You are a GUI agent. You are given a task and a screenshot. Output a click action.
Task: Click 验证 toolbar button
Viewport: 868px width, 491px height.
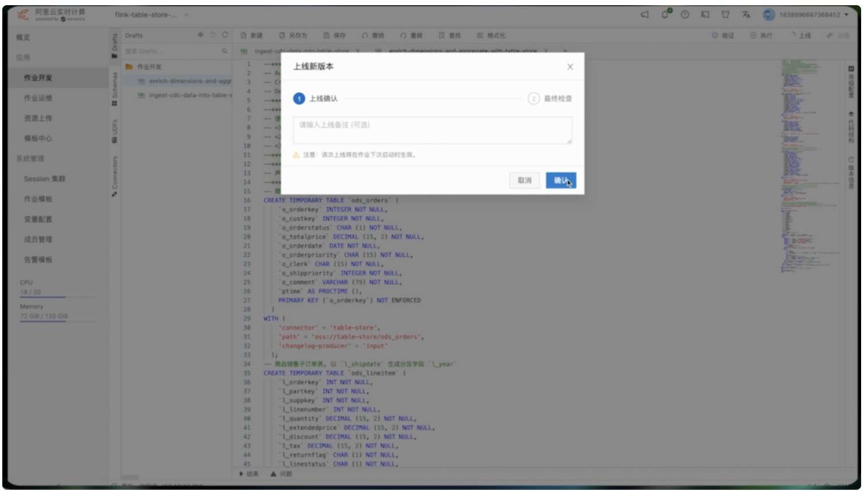(x=723, y=36)
